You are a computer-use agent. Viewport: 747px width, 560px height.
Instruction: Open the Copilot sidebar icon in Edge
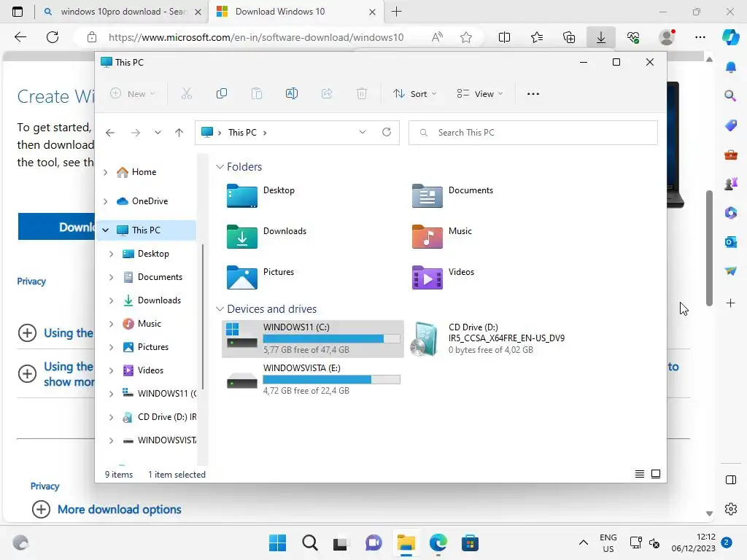pos(731,37)
